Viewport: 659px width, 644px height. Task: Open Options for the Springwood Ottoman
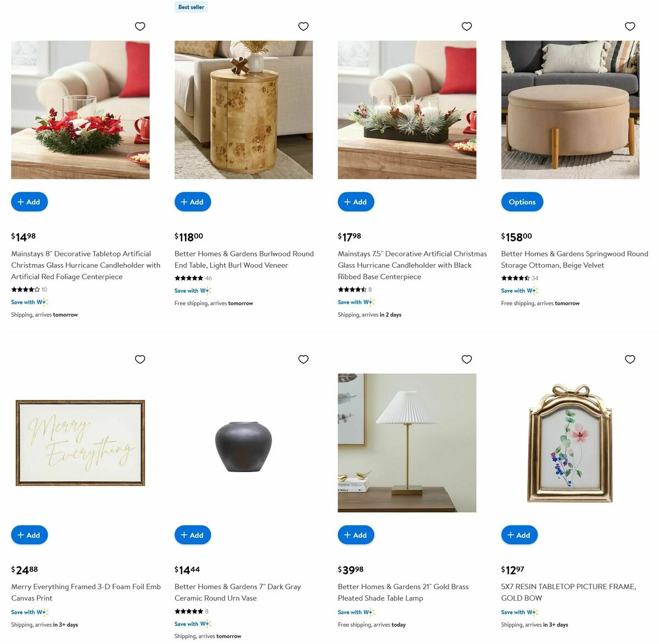tap(522, 202)
